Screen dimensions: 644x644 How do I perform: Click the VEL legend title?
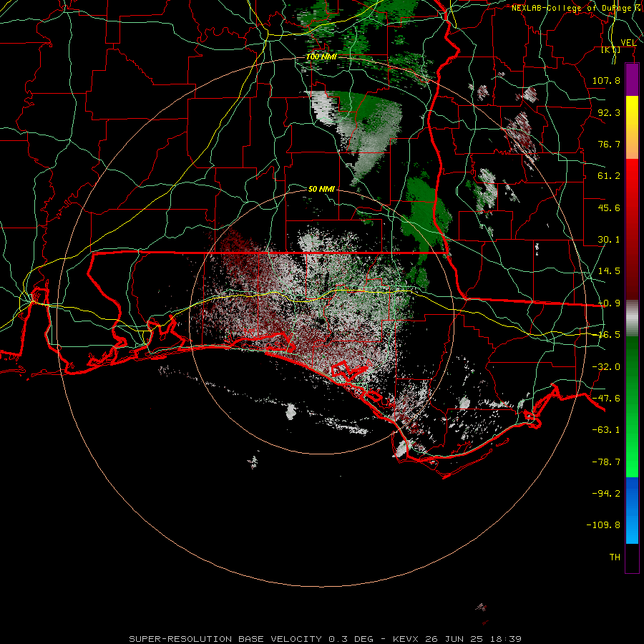click(x=628, y=43)
